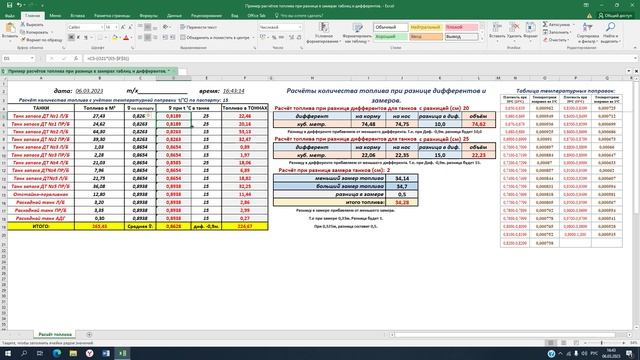Apply the Bad cell style
The width and height of the screenshot is (640, 360).
pyautogui.click(x=461, y=27)
